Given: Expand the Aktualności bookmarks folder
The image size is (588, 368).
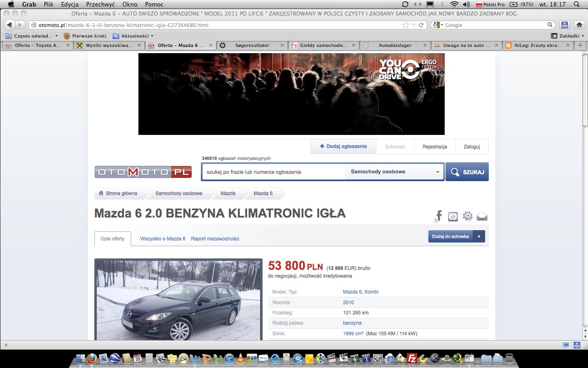Looking at the screenshot, I should tap(133, 36).
